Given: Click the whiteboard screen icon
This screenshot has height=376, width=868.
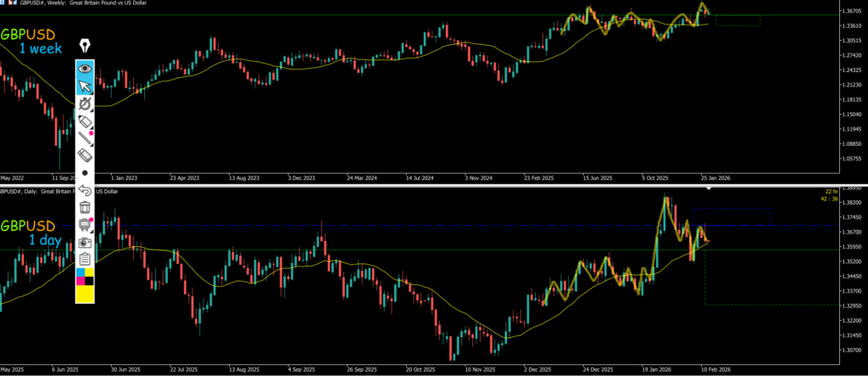Looking at the screenshot, I should coord(85,225).
